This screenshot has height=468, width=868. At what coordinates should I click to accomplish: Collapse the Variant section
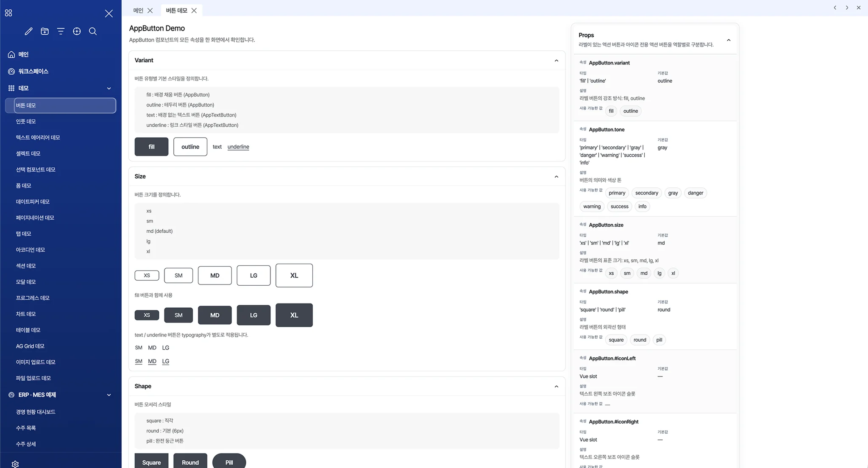[x=556, y=61]
